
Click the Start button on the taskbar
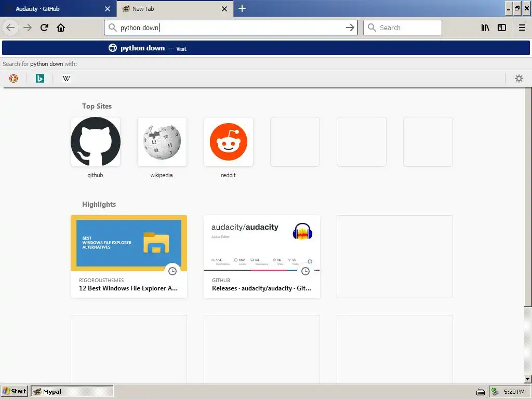pos(15,391)
